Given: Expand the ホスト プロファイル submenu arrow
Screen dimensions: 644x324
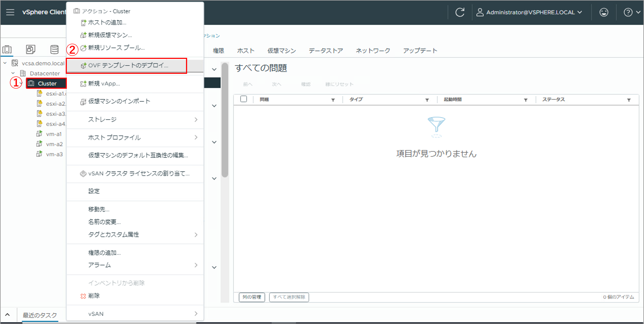Looking at the screenshot, I should click(x=196, y=137).
